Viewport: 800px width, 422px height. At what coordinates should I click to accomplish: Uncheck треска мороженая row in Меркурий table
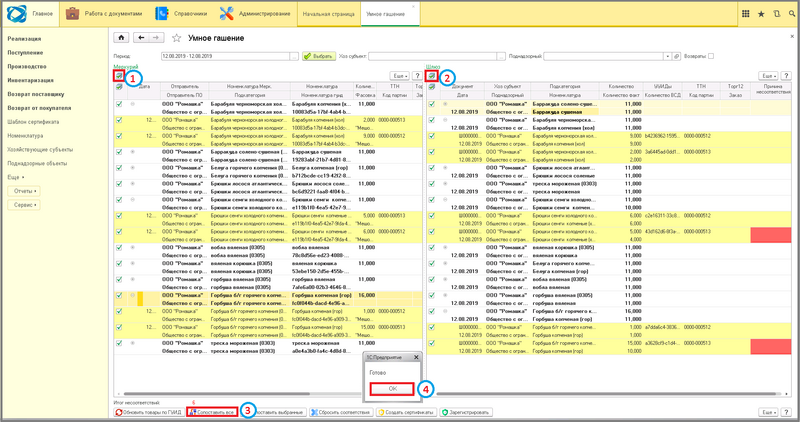(x=119, y=343)
